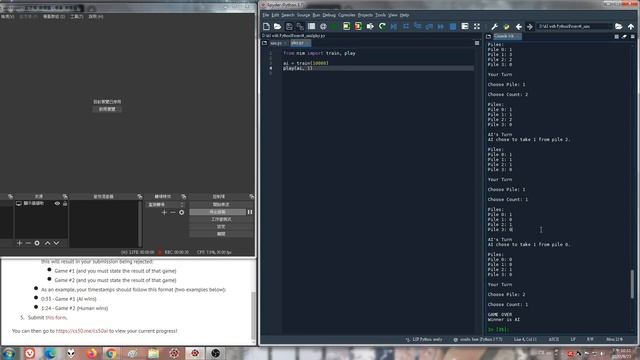640x360 pixels.
Task: Click the clear console eraser icon
Action: point(624,36)
